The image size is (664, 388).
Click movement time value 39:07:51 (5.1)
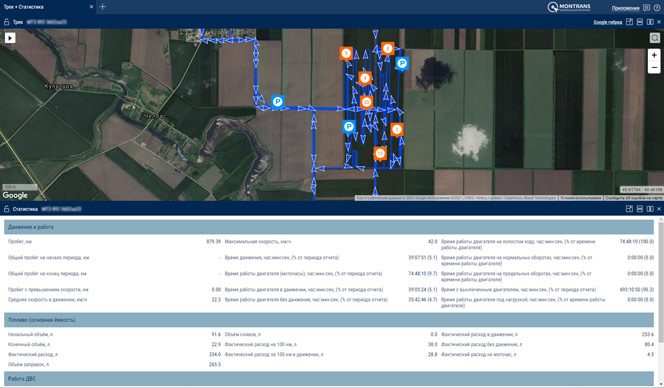coord(423,258)
